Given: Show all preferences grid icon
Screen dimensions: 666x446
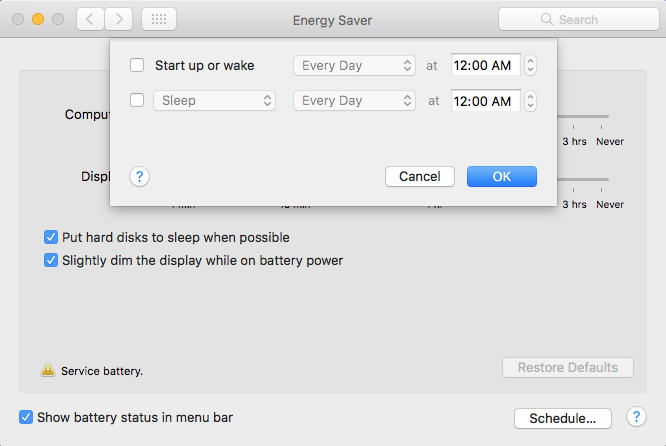Looking at the screenshot, I should [159, 19].
